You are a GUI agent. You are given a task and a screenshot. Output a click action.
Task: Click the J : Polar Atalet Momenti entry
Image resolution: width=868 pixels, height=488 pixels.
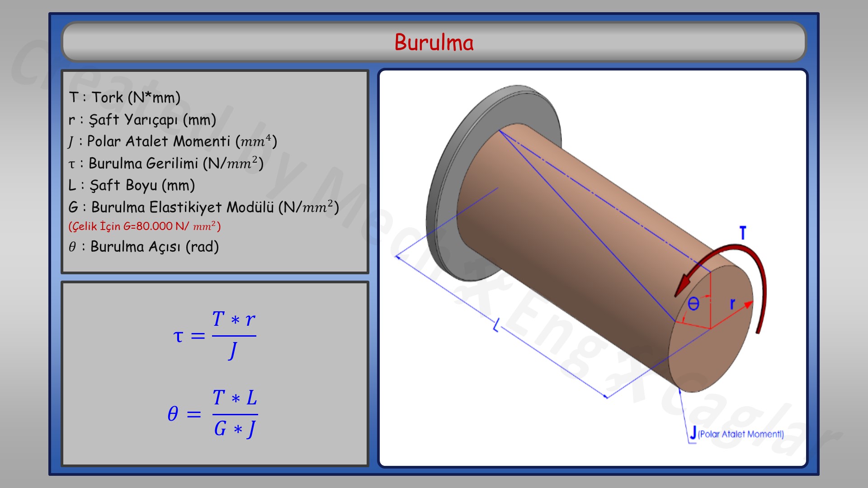(173, 141)
